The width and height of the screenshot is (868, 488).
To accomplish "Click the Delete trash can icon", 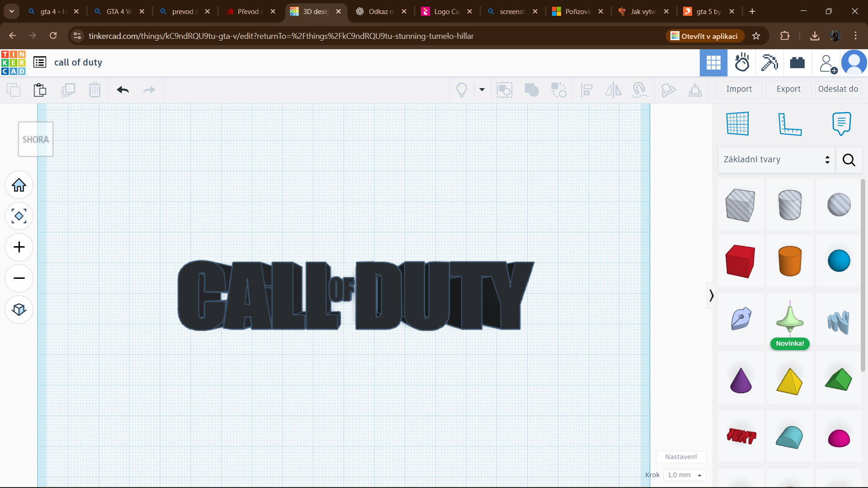I will click(x=95, y=90).
